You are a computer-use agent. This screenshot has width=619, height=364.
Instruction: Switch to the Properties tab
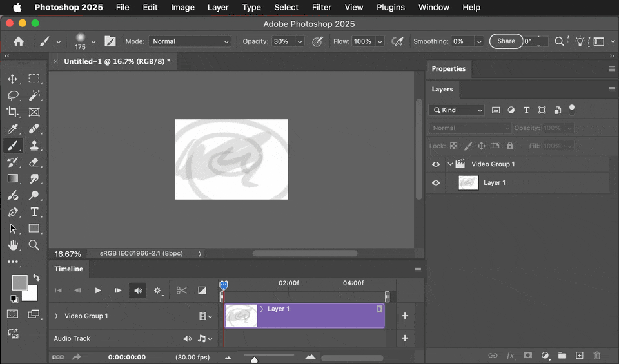point(448,69)
